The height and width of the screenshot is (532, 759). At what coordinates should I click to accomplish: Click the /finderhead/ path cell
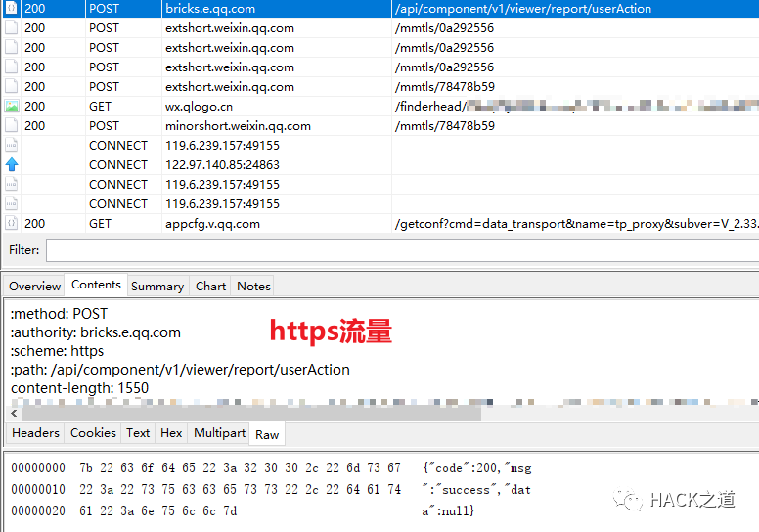click(576, 106)
